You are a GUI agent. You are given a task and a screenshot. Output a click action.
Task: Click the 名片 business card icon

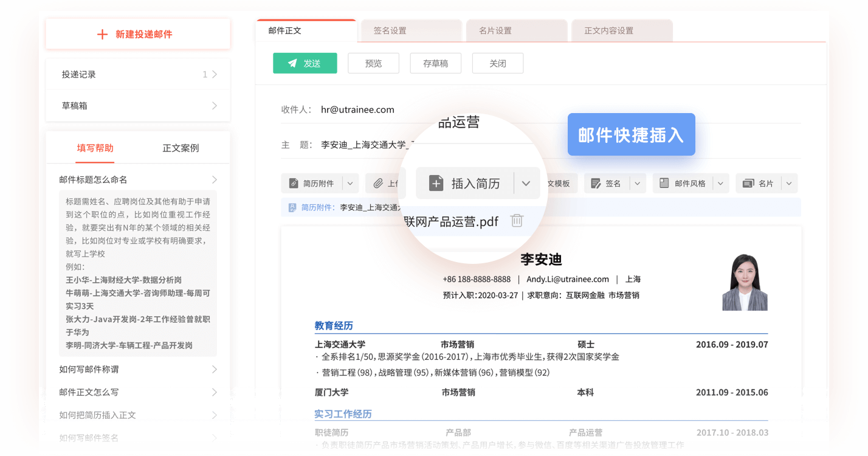click(x=748, y=183)
